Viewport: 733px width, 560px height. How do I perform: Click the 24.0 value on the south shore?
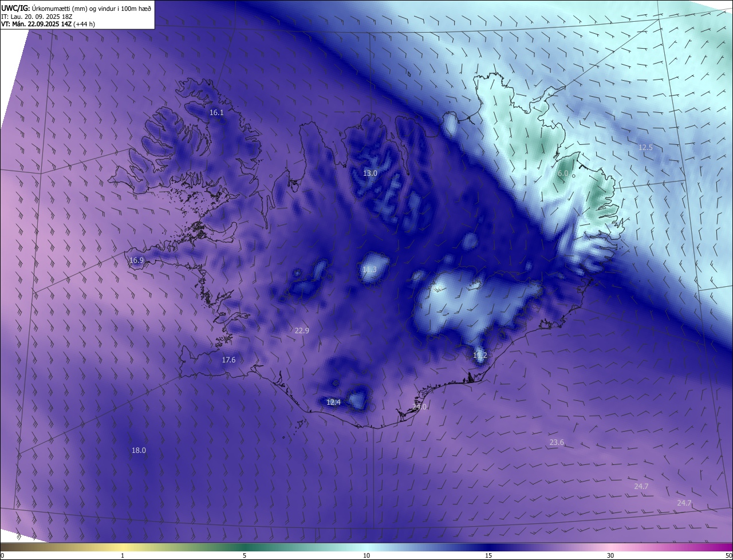[420, 407]
